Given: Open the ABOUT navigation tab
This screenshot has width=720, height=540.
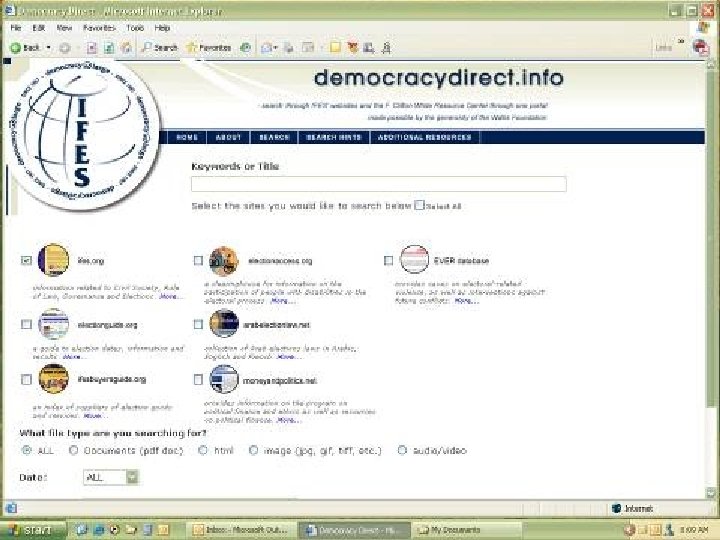Looking at the screenshot, I should (228, 137).
